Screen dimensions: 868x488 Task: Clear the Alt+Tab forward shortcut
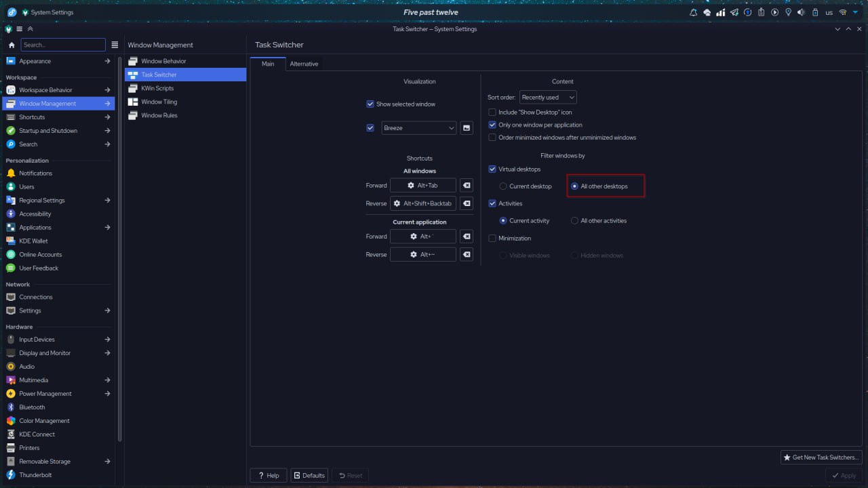(467, 185)
